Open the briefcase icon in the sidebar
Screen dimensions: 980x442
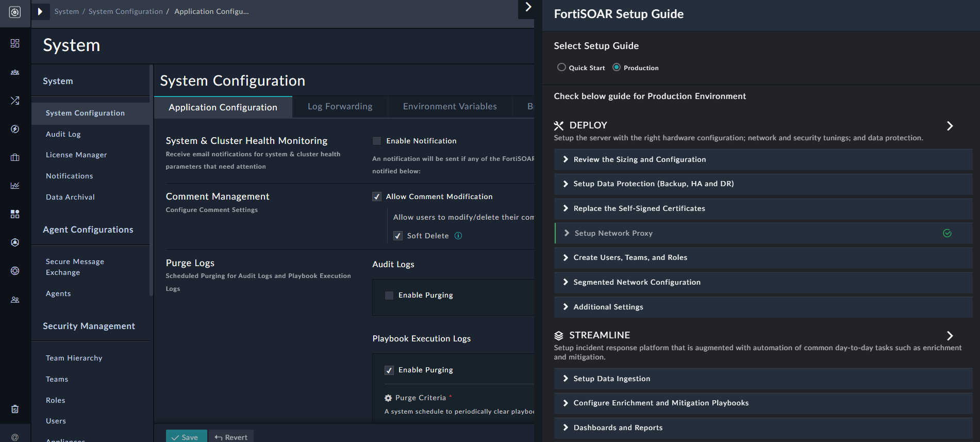click(x=15, y=157)
